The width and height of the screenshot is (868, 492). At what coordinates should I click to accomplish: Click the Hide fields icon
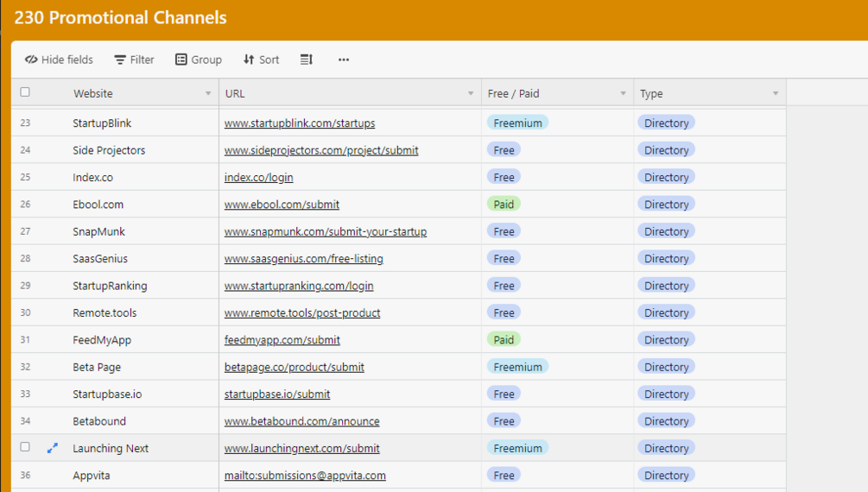(32, 60)
